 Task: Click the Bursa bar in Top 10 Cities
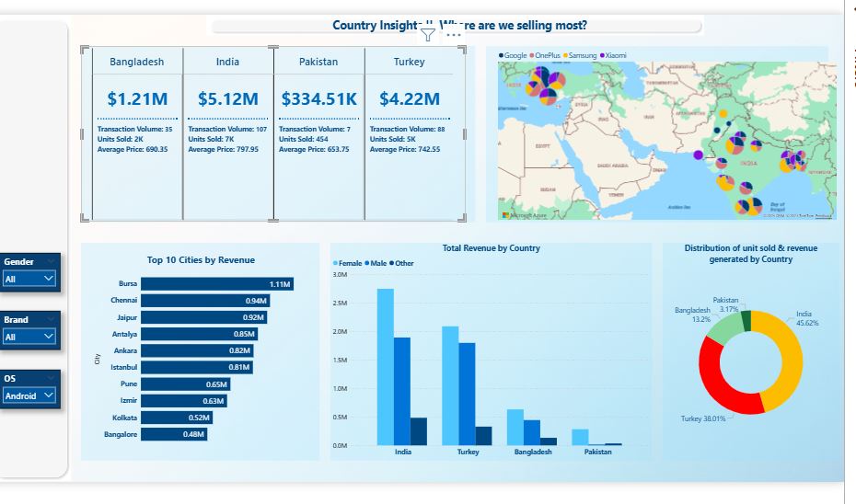point(216,284)
